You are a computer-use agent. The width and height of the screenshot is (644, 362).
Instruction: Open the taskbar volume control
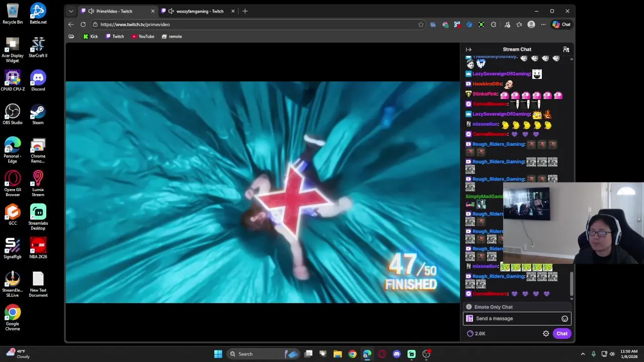pyautogui.click(x=612, y=354)
